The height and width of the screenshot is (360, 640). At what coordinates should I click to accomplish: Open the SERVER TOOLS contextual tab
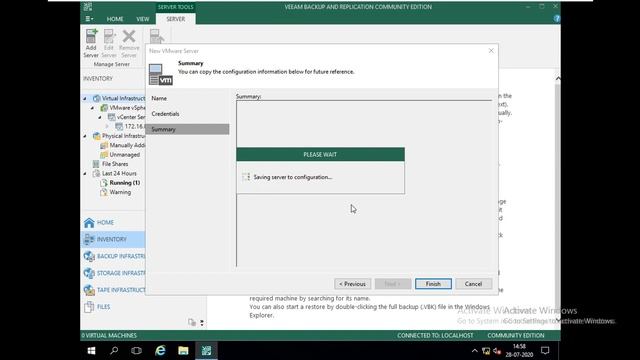(176, 7)
